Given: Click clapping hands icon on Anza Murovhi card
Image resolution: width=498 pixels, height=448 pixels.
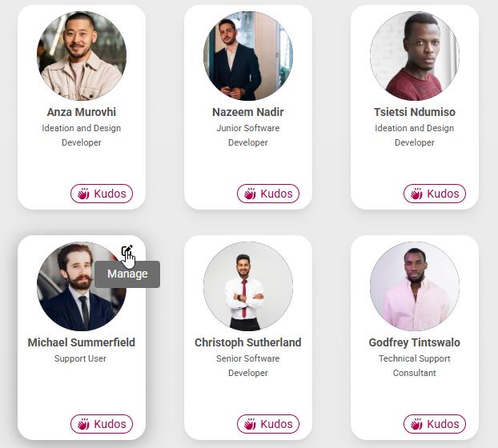Looking at the screenshot, I should tap(82, 194).
